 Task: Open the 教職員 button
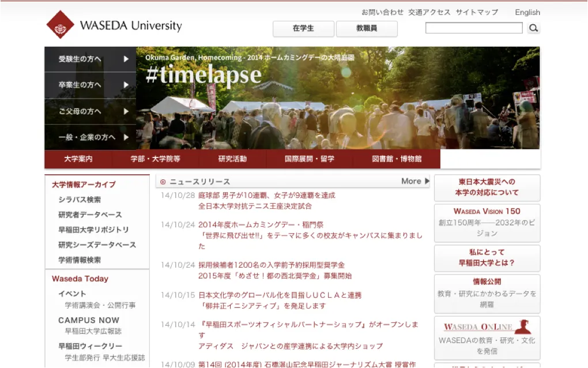[367, 28]
